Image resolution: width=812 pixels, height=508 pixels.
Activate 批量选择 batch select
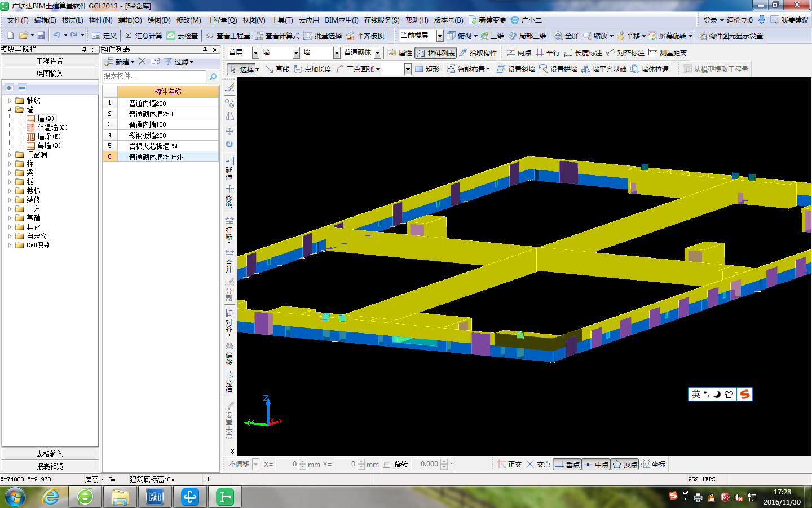coord(323,36)
